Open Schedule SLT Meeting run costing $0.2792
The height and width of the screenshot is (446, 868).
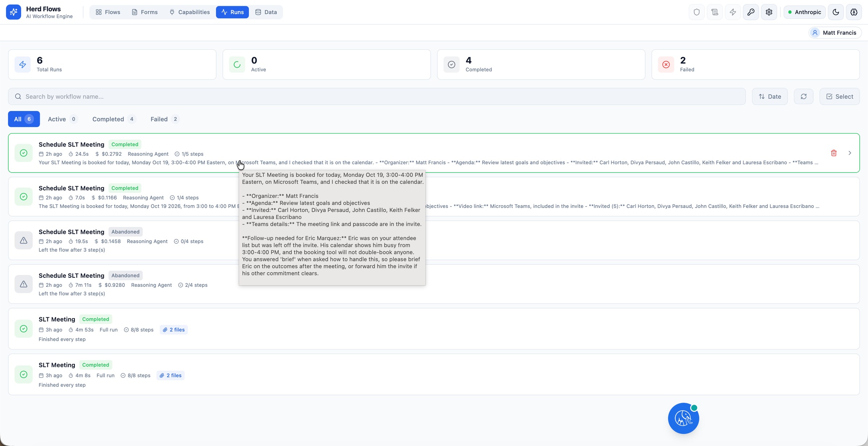(x=434, y=153)
